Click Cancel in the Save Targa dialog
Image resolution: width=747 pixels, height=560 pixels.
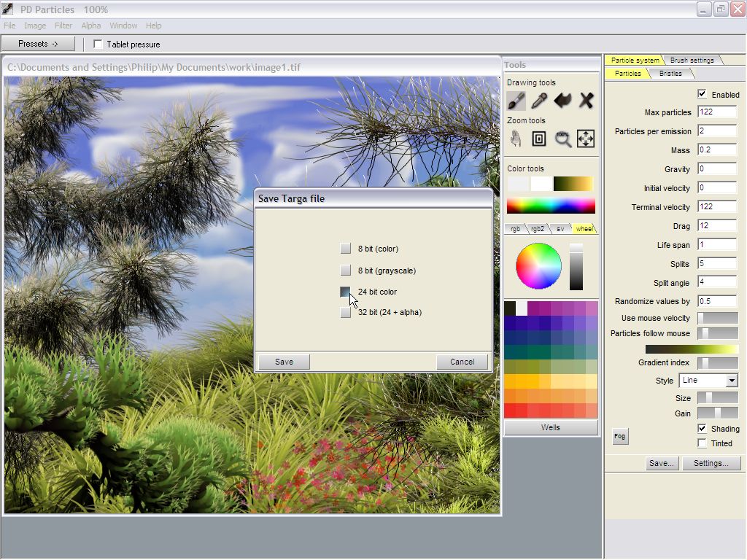(x=462, y=362)
